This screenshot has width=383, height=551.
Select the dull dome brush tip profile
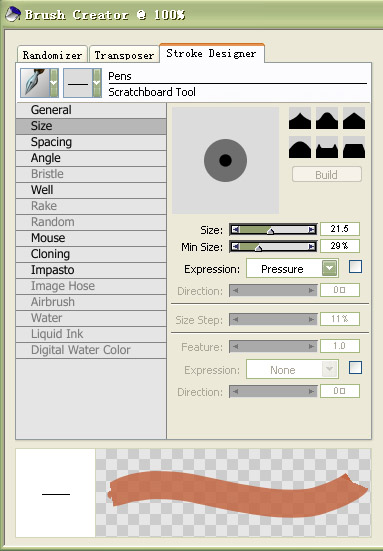coord(300,147)
